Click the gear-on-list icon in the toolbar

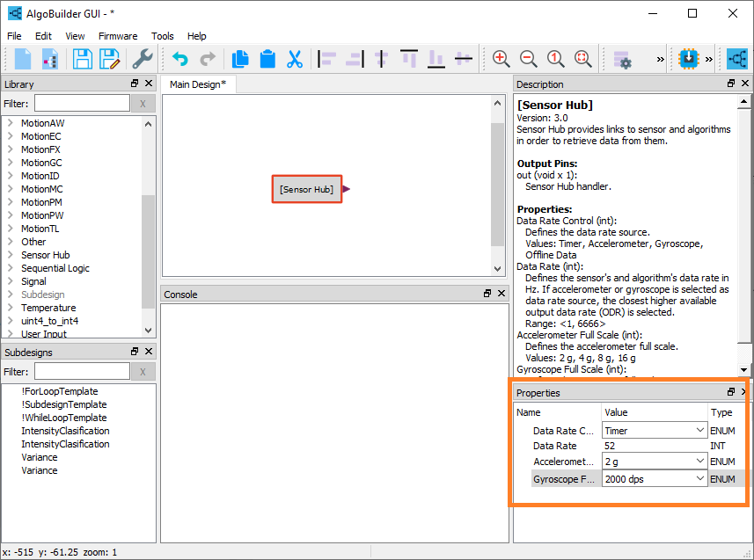[623, 60]
